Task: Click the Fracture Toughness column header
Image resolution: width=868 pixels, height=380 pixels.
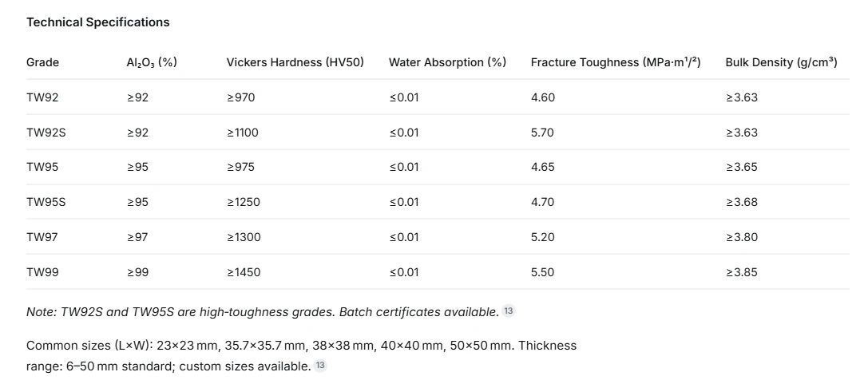Action: coord(616,62)
